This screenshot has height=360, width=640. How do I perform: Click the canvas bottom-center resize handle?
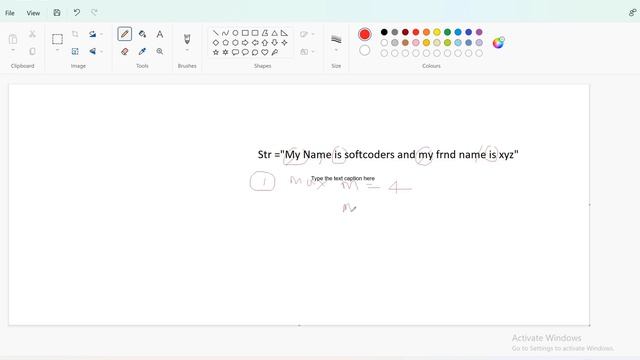click(x=299, y=325)
